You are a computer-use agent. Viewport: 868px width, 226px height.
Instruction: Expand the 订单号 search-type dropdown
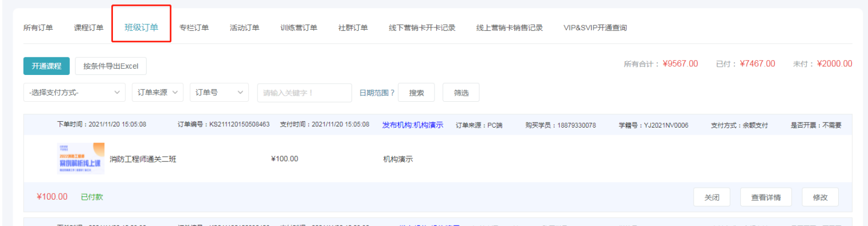219,92
